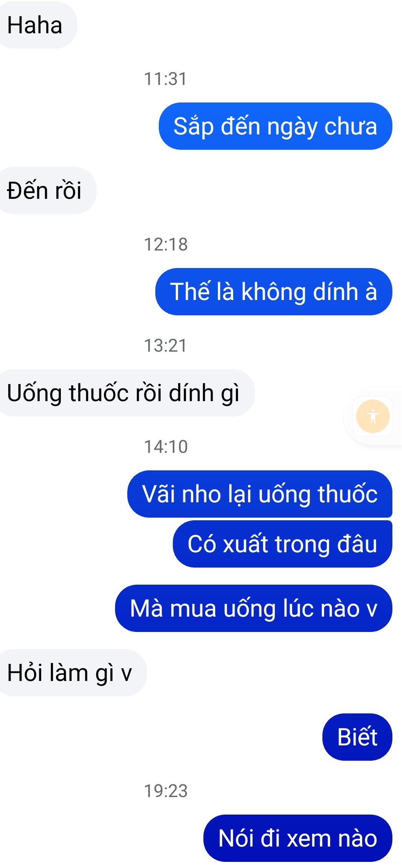Select 'Mà mua uống lúc nào v' message
The width and height of the screenshot is (402, 868).
click(x=254, y=608)
